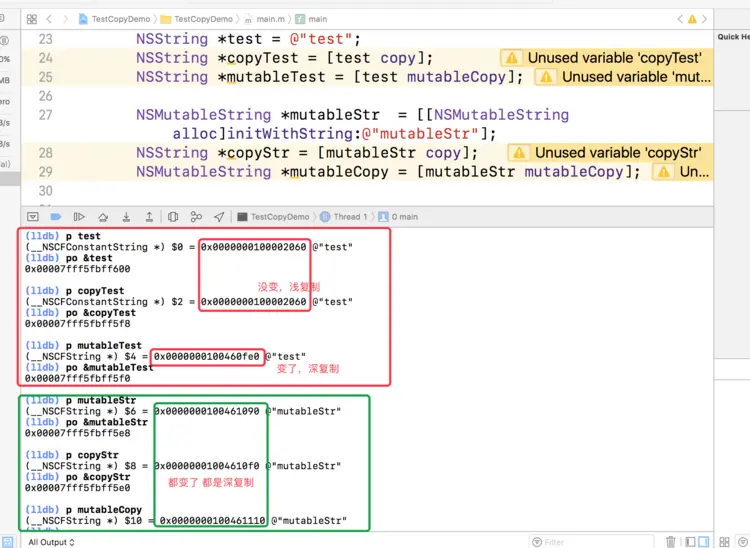Toggle the console pane button
750x548 pixels.
coord(704,542)
